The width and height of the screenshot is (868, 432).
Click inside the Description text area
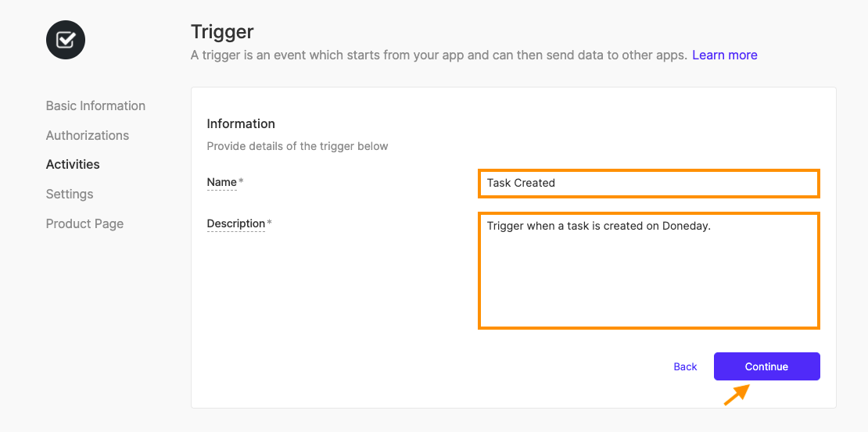pyautogui.click(x=649, y=270)
